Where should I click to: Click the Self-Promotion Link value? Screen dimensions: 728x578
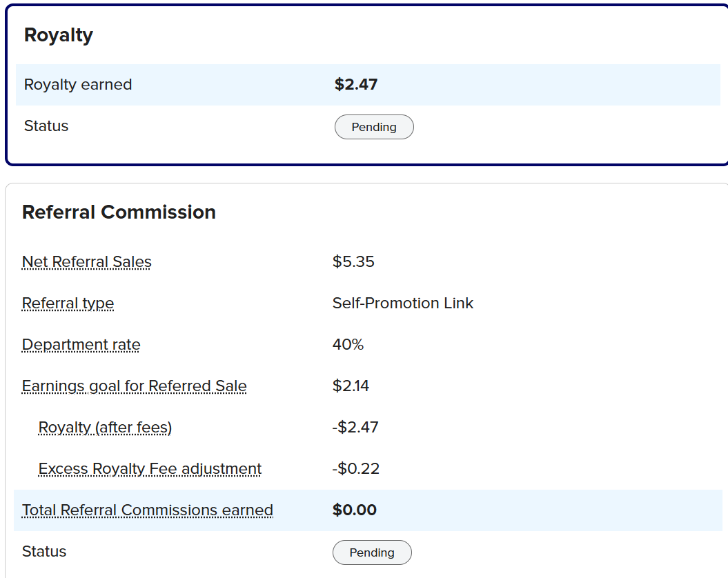pyautogui.click(x=403, y=303)
